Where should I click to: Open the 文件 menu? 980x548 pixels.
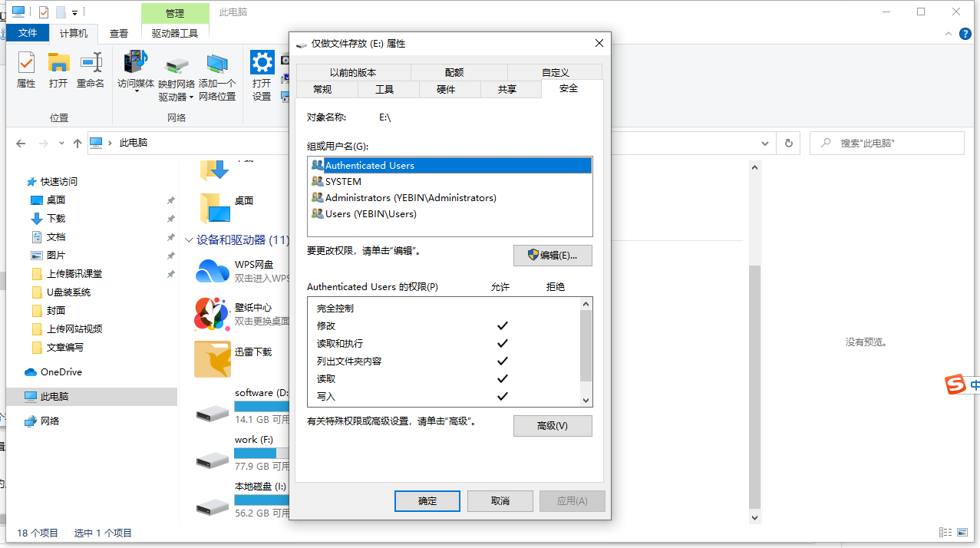tap(28, 33)
